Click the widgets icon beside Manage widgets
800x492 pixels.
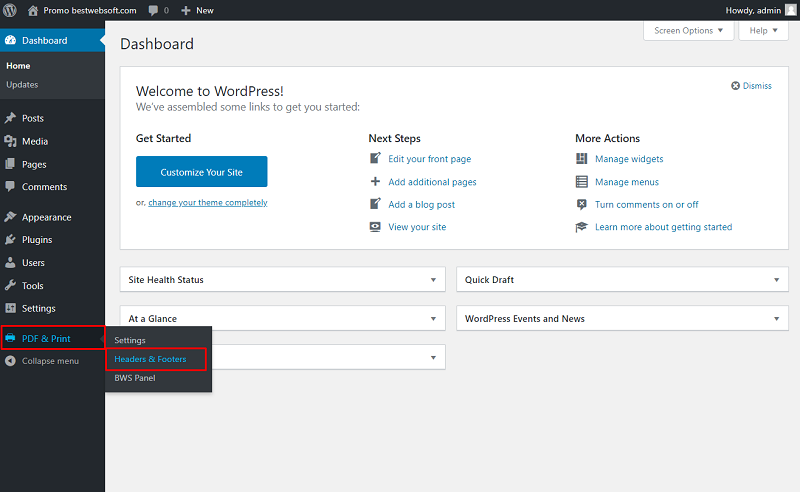pos(582,159)
